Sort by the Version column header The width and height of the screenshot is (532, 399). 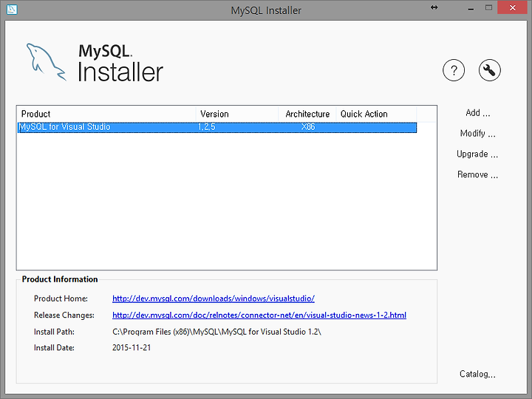(x=237, y=114)
